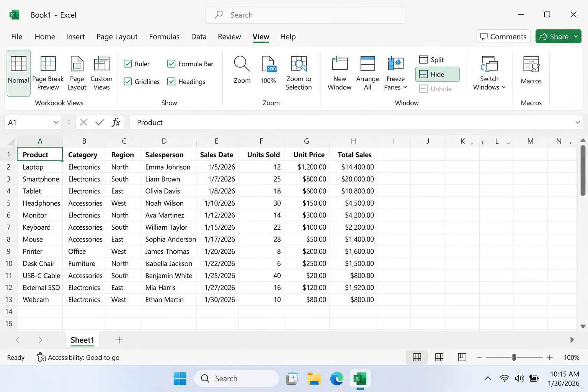Open Microsoft Edge from the taskbar
The width and height of the screenshot is (588, 392).
pos(337,379)
